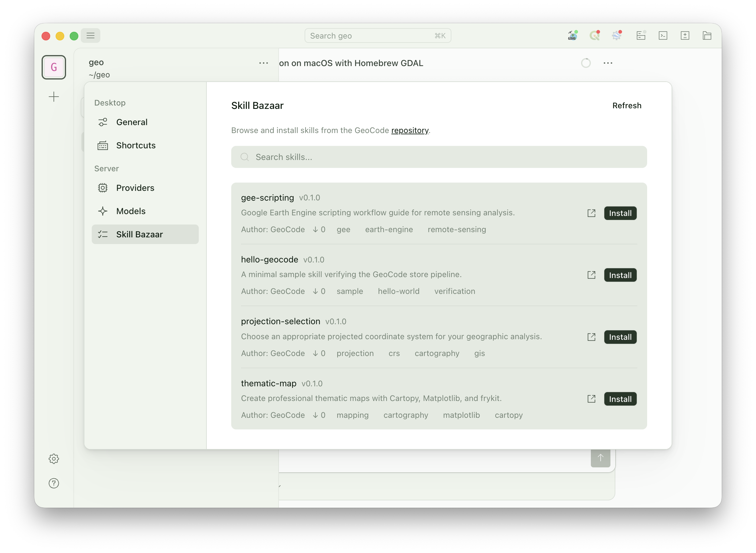The image size is (756, 553).
Task: Open the session options ellipsis menu
Action: [x=608, y=63]
